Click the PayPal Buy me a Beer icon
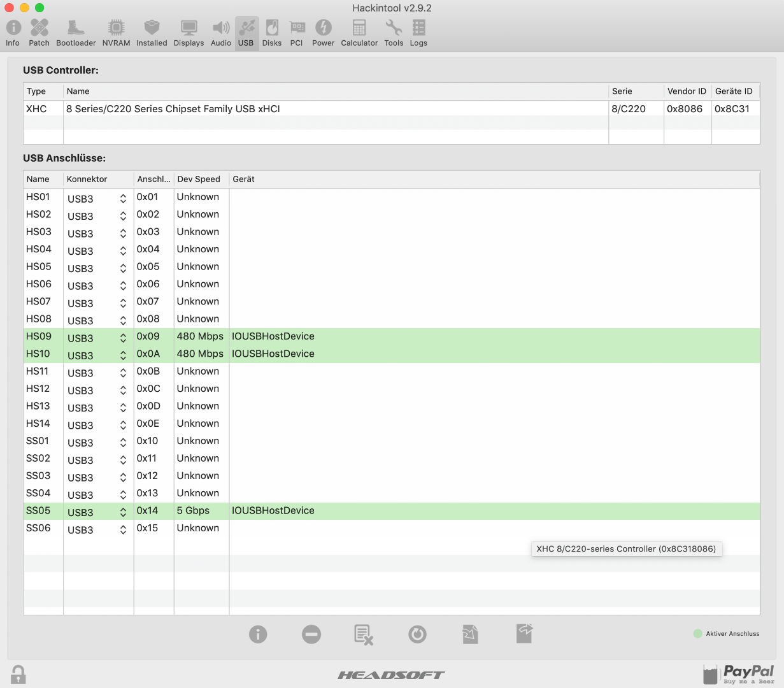 click(739, 673)
